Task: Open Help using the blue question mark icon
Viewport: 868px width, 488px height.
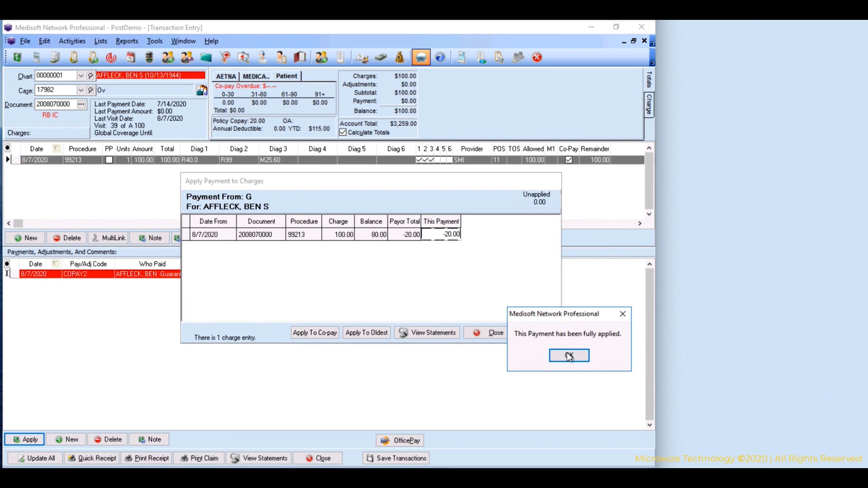Action: click(440, 57)
